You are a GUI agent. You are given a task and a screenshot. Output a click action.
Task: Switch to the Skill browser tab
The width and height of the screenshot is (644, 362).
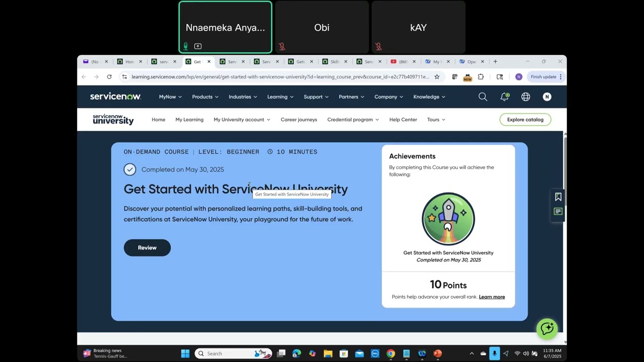pos(335,62)
